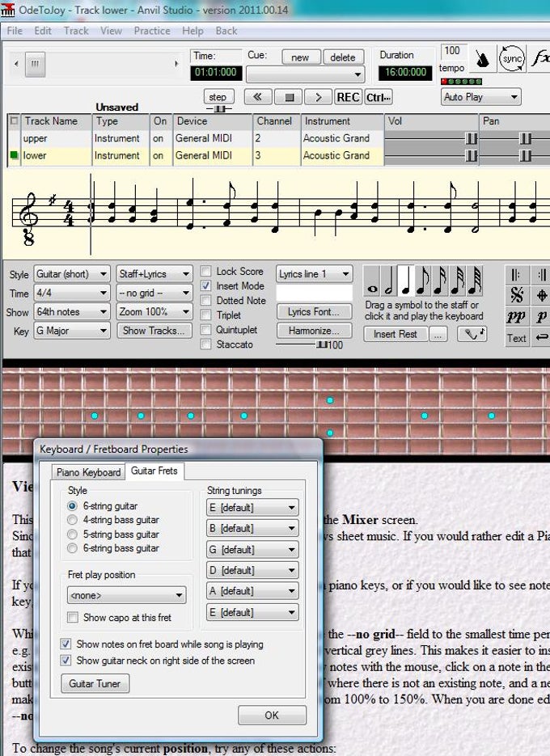This screenshot has width=550, height=756.
Task: Switch to the Piano Keyboard tab
Action: 88,472
